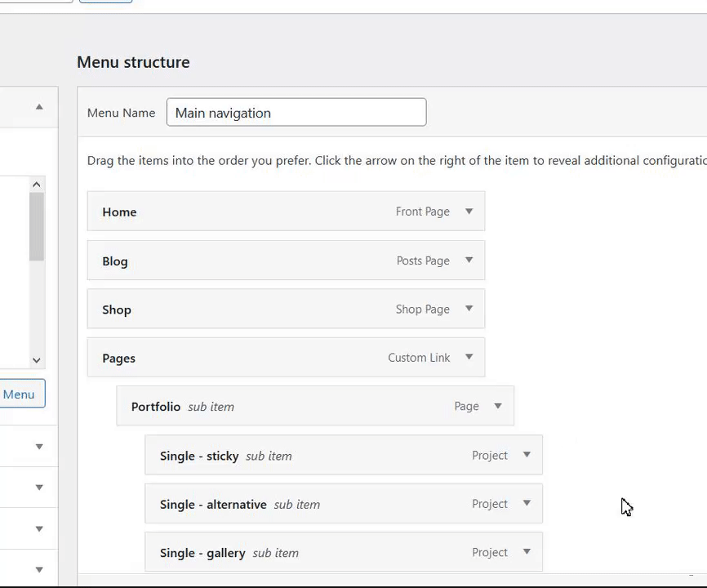Select the Home menu item title

point(119,212)
